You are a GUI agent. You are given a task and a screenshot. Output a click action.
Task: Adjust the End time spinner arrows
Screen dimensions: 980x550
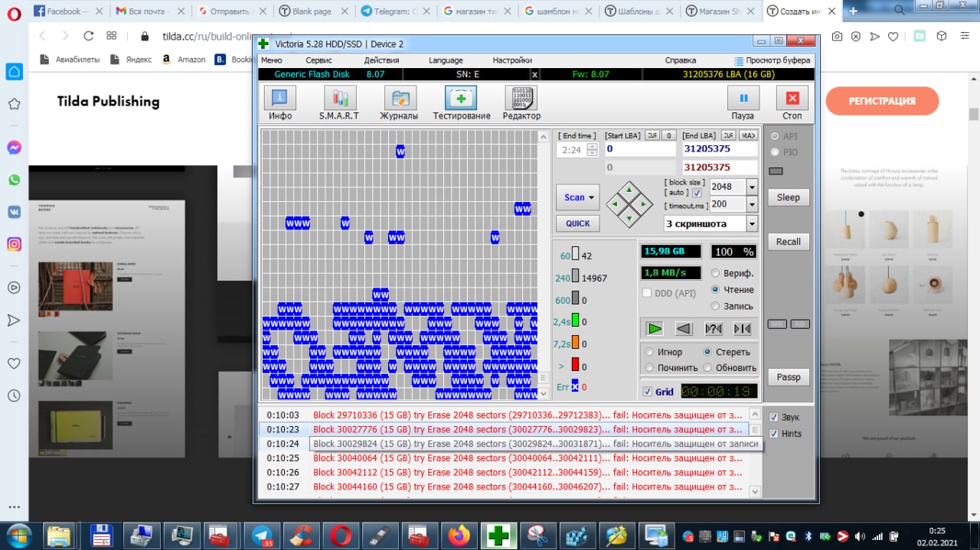click(592, 150)
